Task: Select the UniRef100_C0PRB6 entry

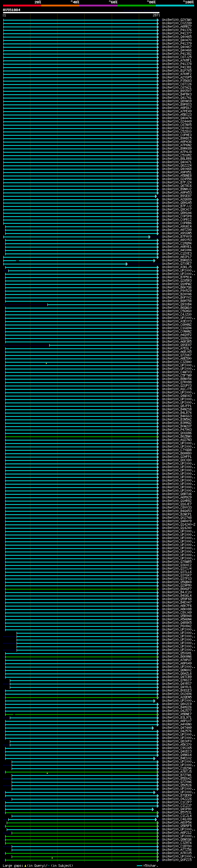Action: pyautogui.click(x=177, y=223)
